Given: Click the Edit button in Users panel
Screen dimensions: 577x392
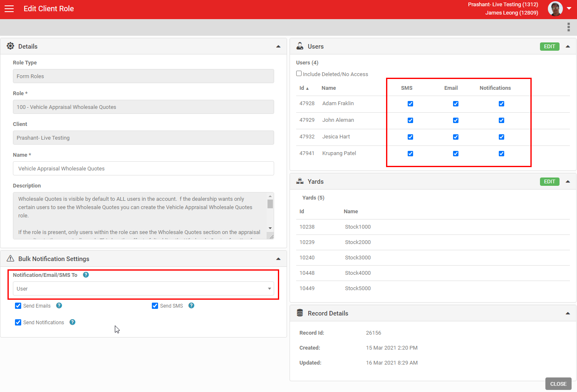Looking at the screenshot, I should [x=549, y=47].
